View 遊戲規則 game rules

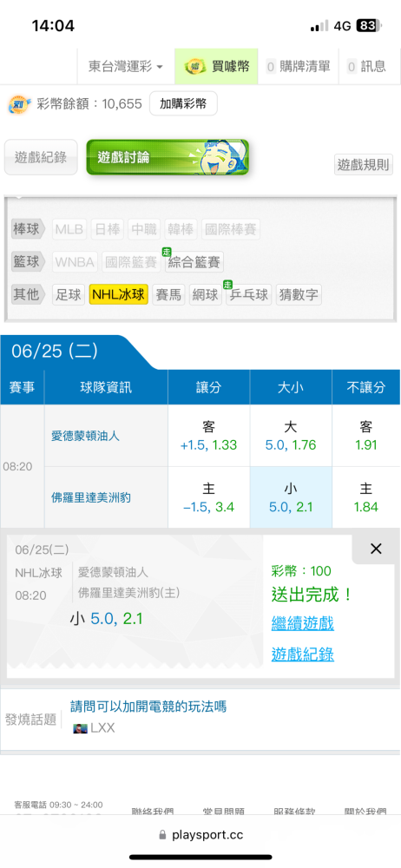[364, 165]
